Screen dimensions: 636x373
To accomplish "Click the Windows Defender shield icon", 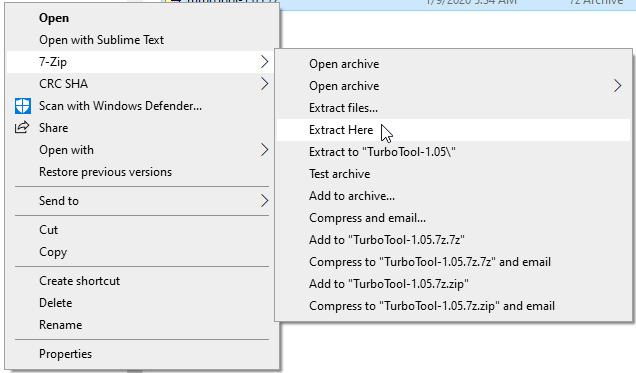I will pos(23,106).
